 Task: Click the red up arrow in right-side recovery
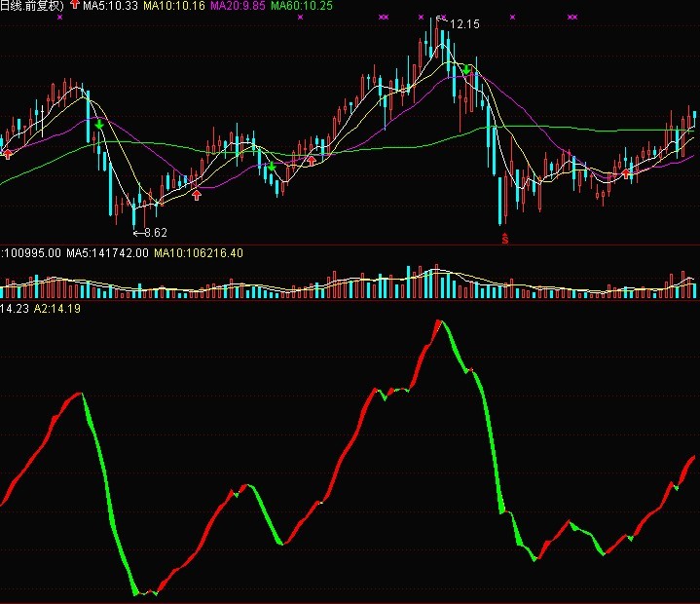(627, 172)
